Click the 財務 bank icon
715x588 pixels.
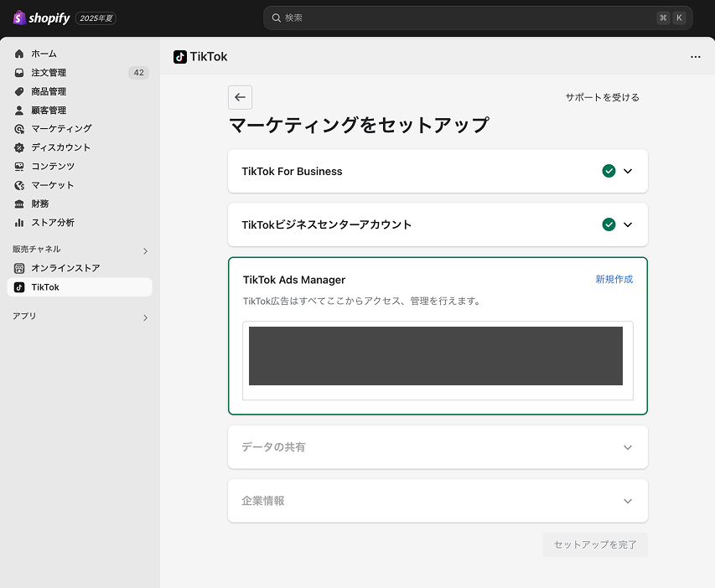[19, 204]
